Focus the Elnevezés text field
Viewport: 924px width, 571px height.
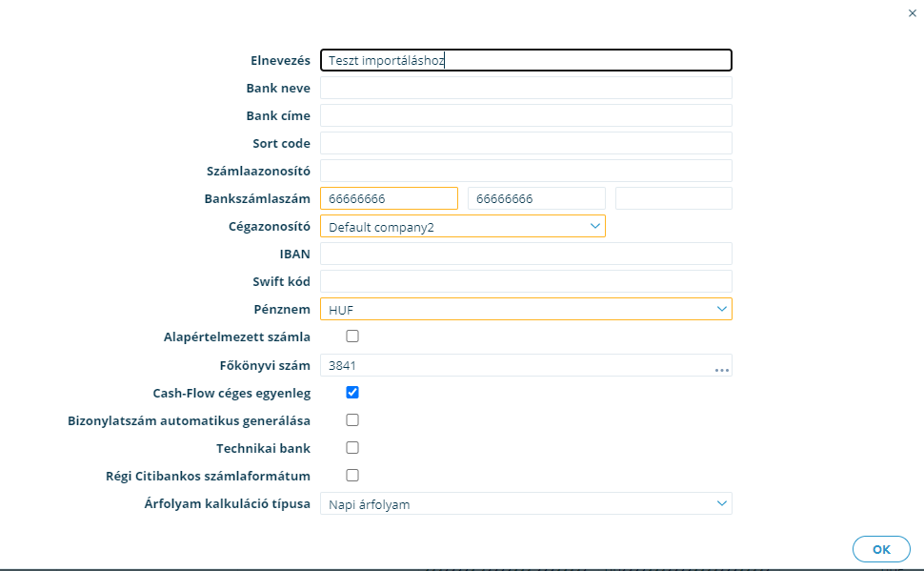pyautogui.click(x=526, y=60)
